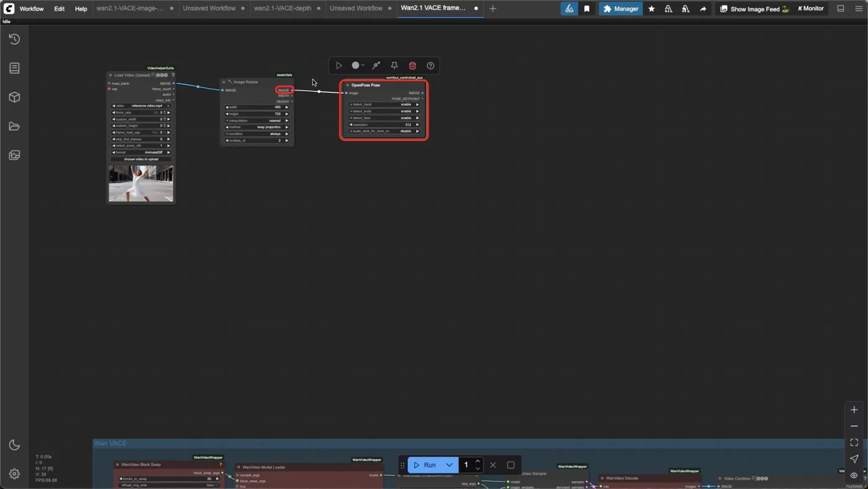Increase the batch count stepper

coord(477,461)
